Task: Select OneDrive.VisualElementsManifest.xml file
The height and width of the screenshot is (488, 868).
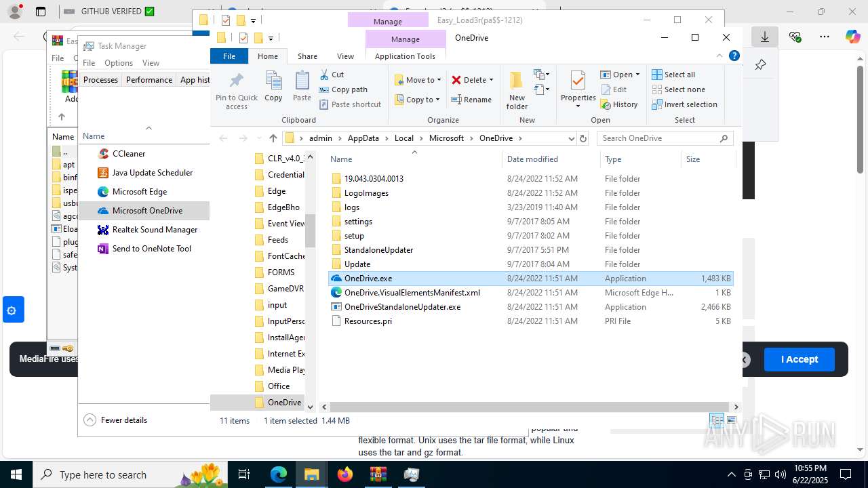Action: (530, 293)
